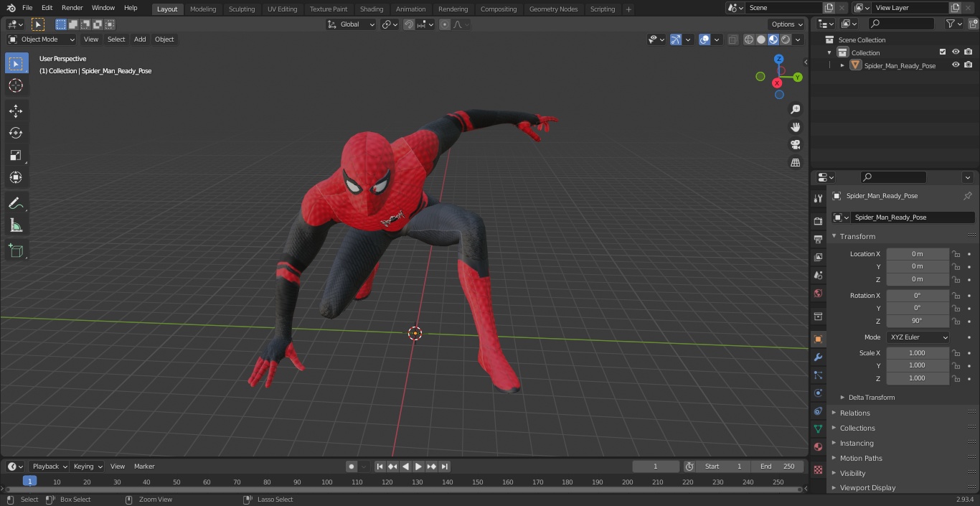Toggle the camera view icon
This screenshot has width=980, height=506.
click(x=795, y=145)
